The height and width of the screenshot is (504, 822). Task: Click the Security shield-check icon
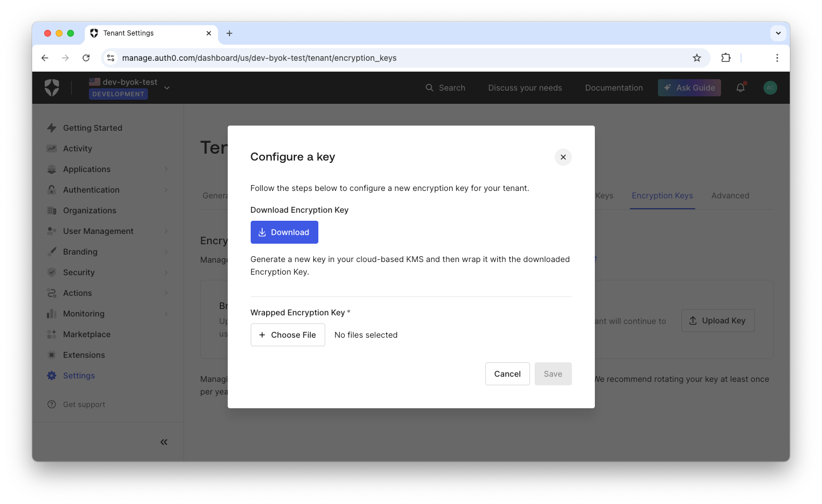point(52,272)
